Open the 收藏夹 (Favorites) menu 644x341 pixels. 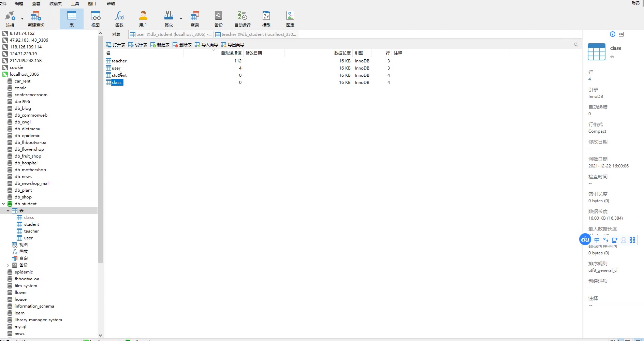pyautogui.click(x=56, y=3)
